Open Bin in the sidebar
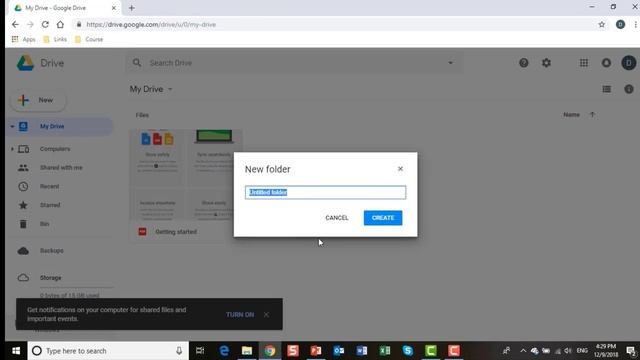 [x=44, y=224]
